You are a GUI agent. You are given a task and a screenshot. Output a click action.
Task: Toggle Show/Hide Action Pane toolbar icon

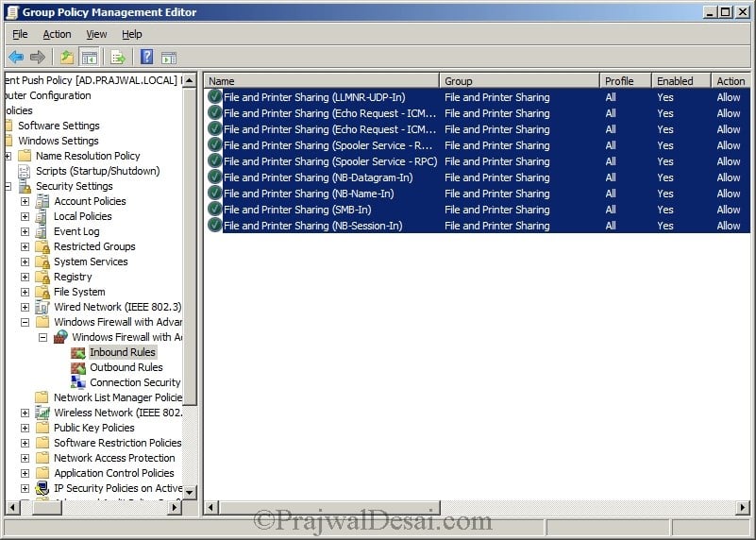click(x=169, y=58)
